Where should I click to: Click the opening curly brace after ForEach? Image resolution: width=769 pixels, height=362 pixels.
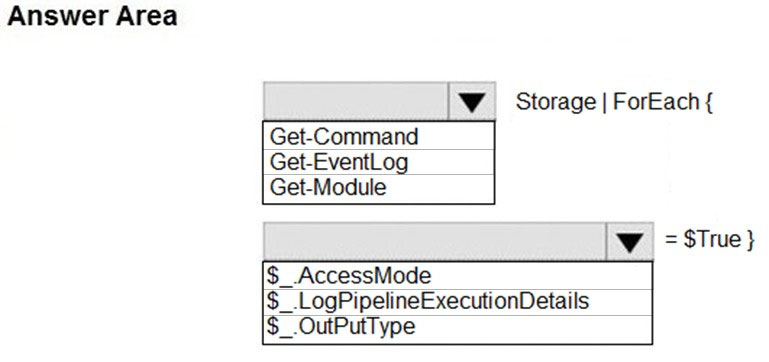coord(708,103)
